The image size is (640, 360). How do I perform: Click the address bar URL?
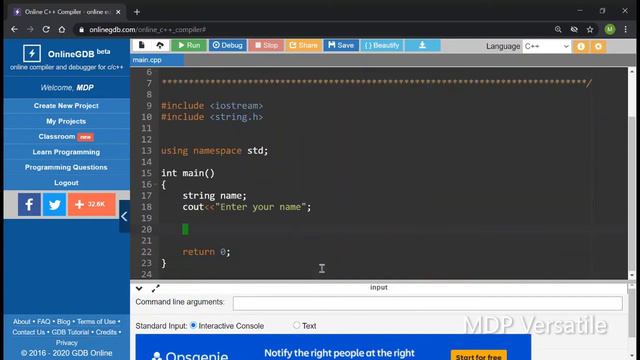[x=148, y=29]
